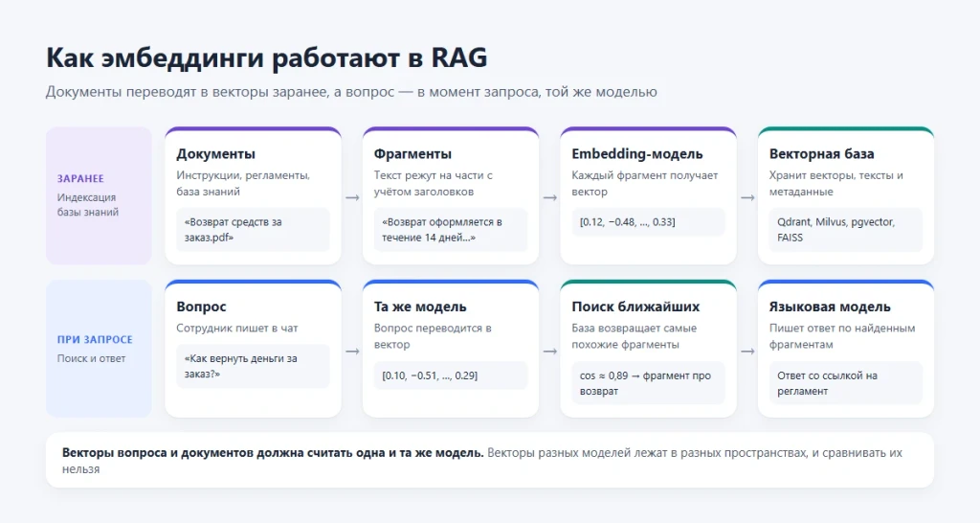Click 'Вопрос переводится в вектор' description
The image size is (980, 523).
(x=433, y=336)
